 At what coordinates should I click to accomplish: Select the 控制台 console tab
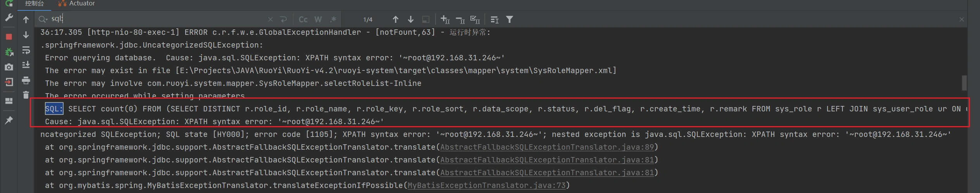pyautogui.click(x=34, y=3)
